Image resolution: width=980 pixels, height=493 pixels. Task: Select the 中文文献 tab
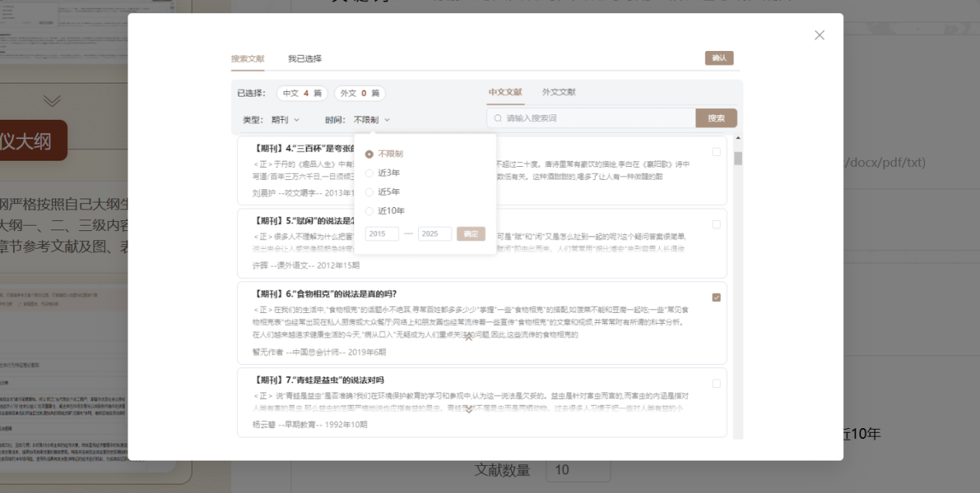[x=505, y=92]
